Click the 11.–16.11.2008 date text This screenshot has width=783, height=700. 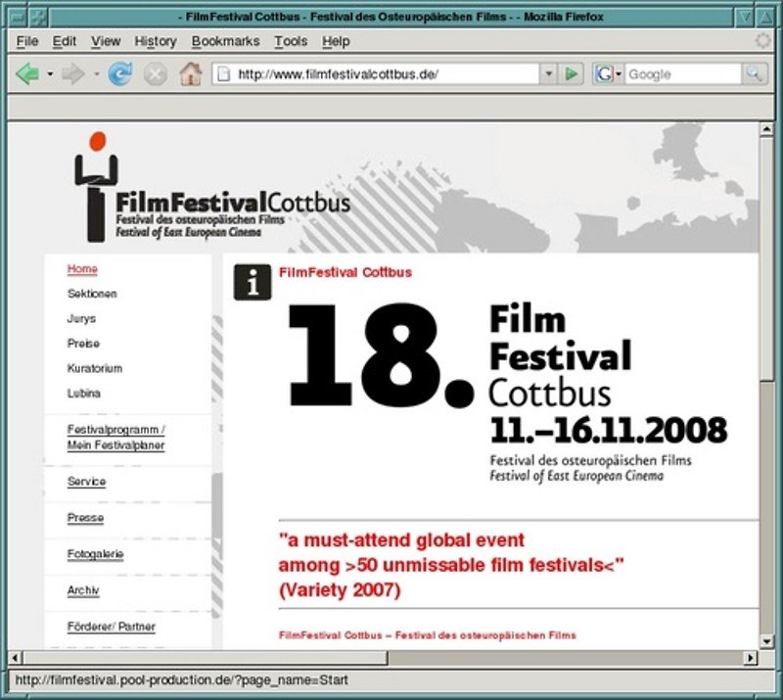coord(608,430)
